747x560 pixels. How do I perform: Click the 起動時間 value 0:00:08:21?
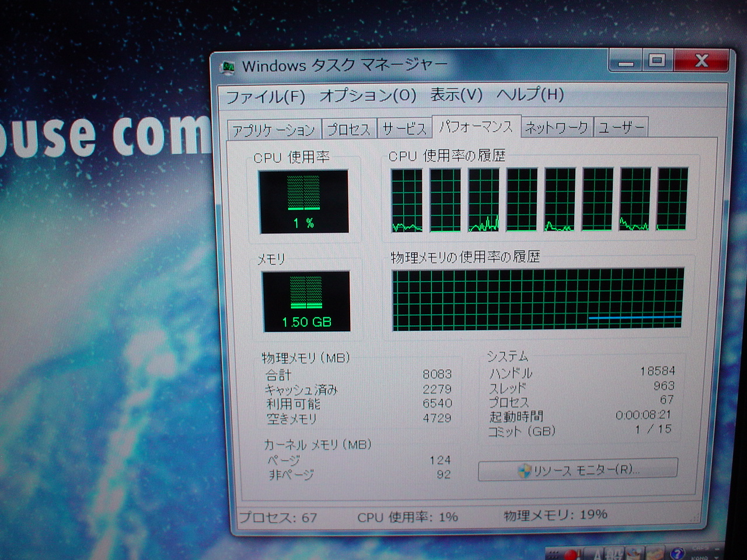[x=643, y=415]
